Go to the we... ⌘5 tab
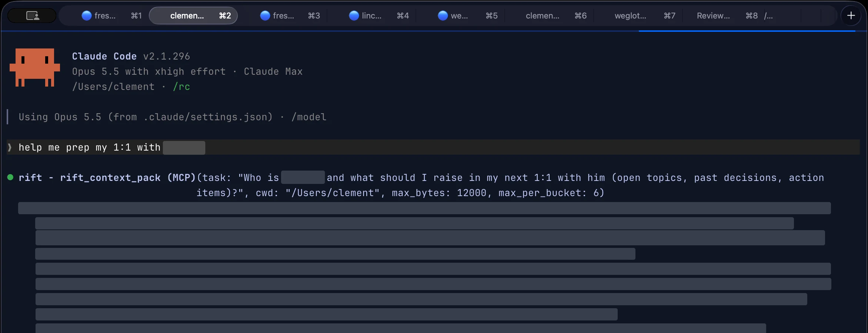Image resolution: width=868 pixels, height=333 pixels. pyautogui.click(x=461, y=16)
